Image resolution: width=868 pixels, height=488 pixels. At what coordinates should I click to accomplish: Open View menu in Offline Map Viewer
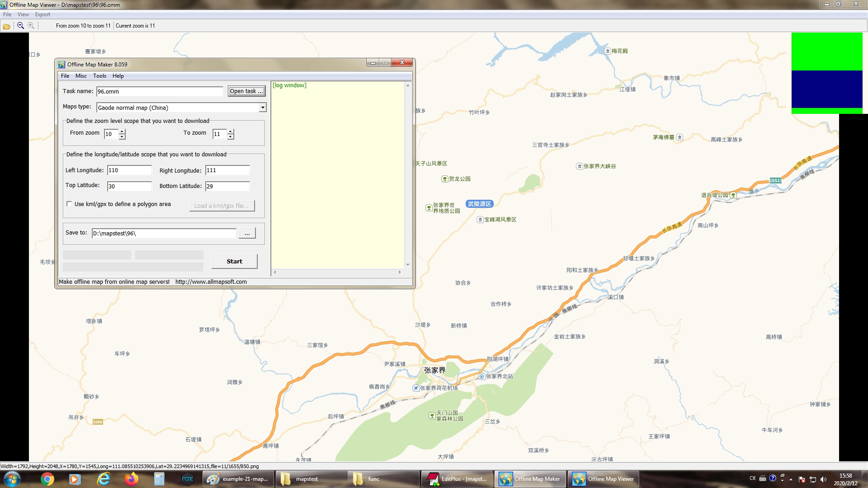pyautogui.click(x=23, y=14)
